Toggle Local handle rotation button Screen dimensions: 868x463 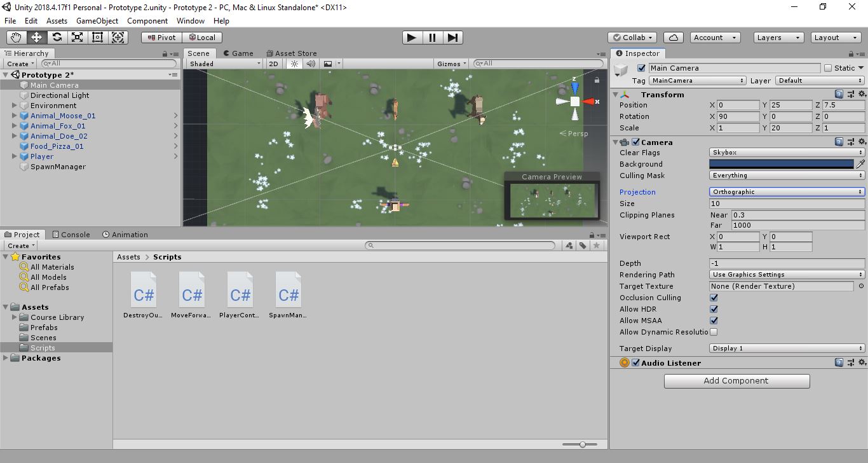click(202, 38)
